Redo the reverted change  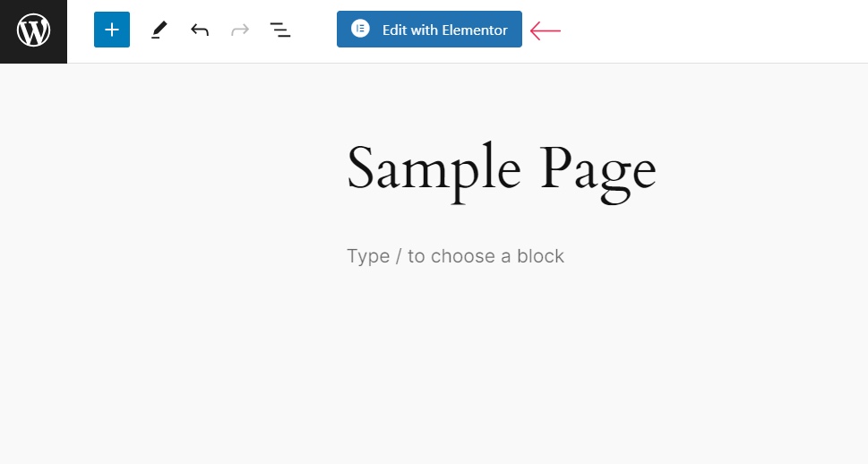(x=240, y=30)
